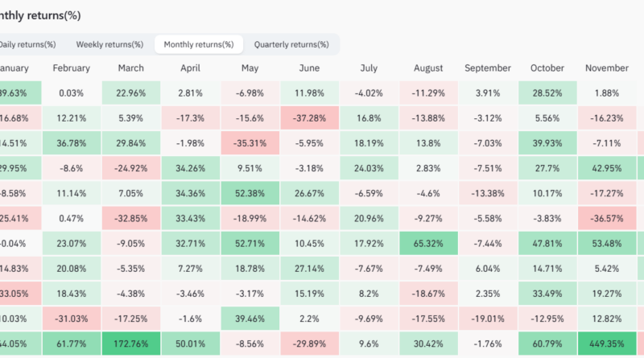Click the June column header
This screenshot has width=644, height=358.
tap(309, 68)
